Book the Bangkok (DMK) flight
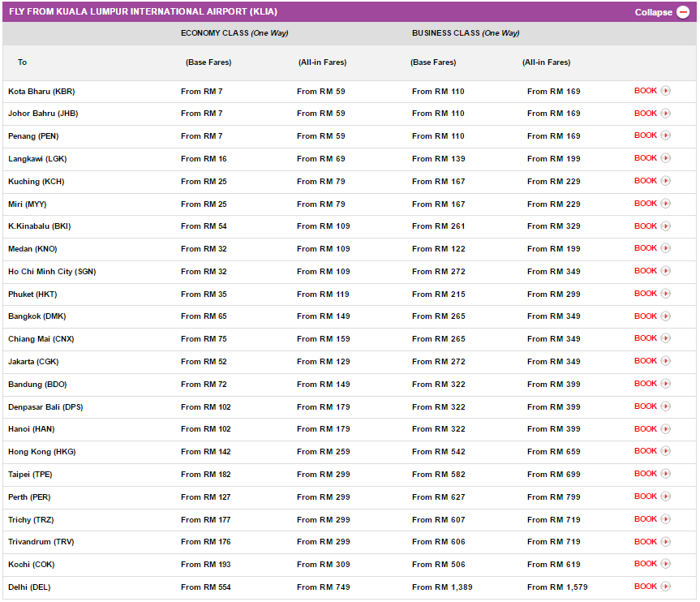This screenshot has height=602, width=700. 646,316
